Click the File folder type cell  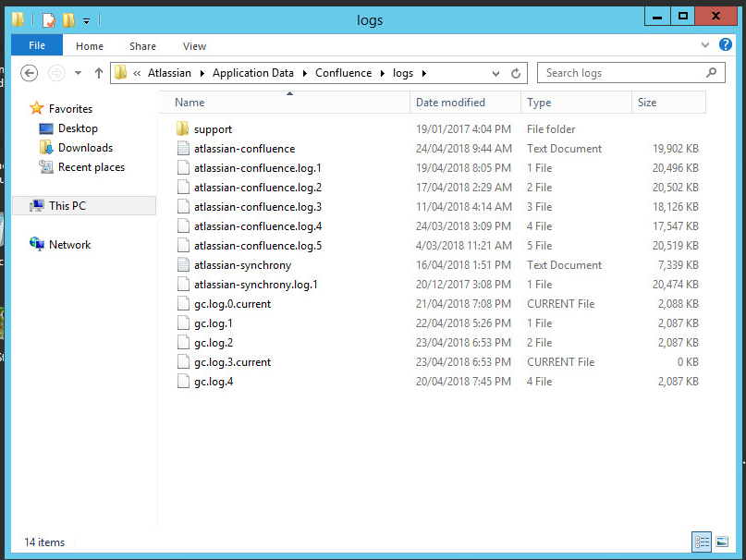pos(551,129)
